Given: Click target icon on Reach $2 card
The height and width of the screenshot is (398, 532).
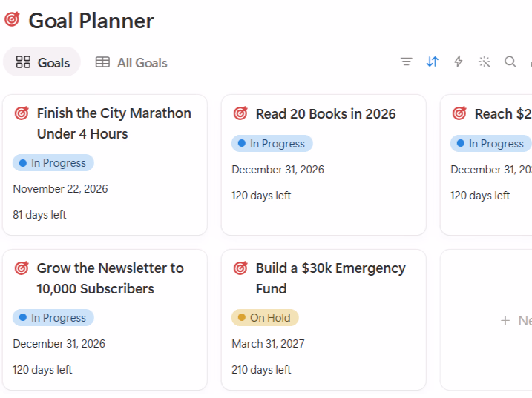Looking at the screenshot, I should [x=459, y=113].
